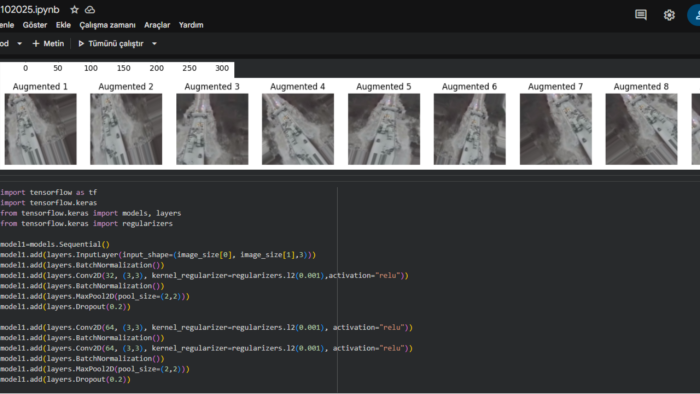700x394 pixels.
Task: Click the 'import regularizers' code line
Action: click(86, 224)
